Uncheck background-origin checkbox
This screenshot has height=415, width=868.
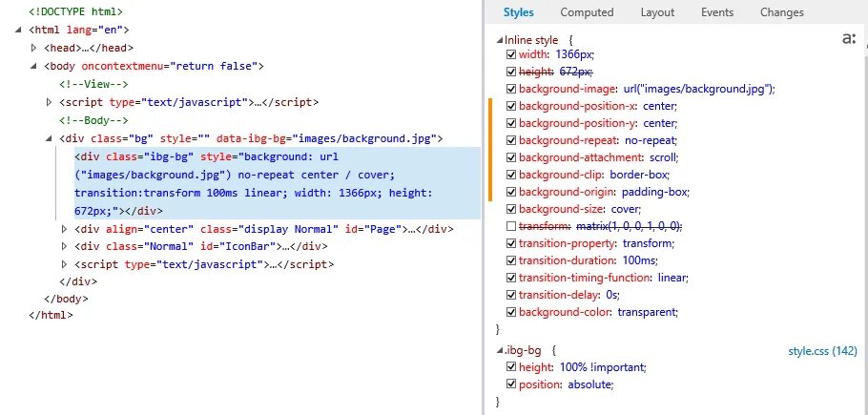[511, 192]
